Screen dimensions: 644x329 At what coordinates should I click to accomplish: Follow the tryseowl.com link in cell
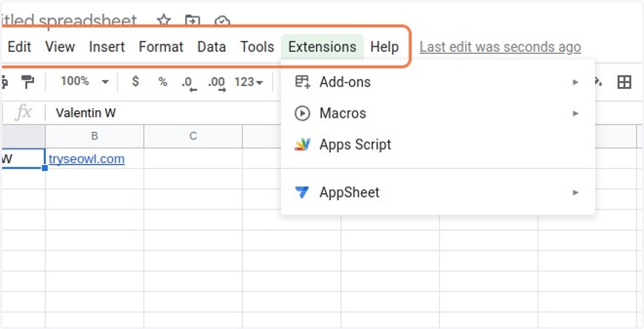[x=86, y=159]
